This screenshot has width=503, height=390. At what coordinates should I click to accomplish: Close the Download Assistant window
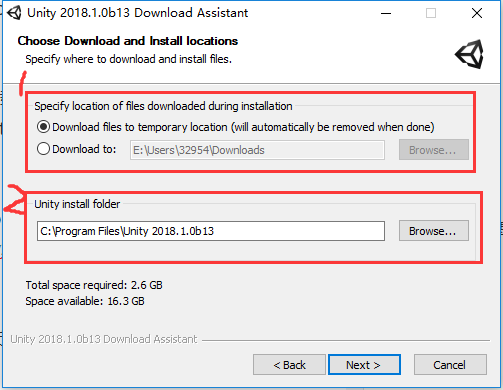click(x=477, y=13)
